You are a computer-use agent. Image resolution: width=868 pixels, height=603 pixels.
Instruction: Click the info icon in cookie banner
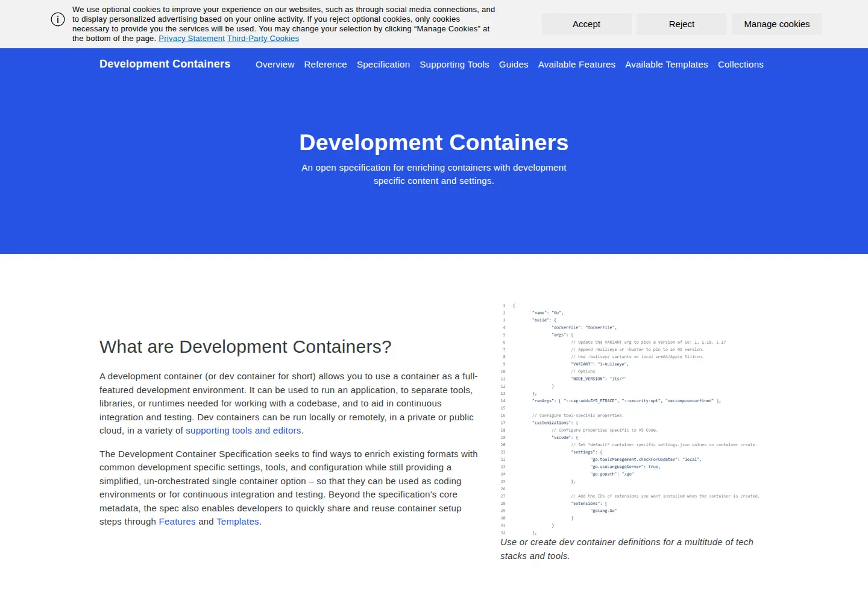tap(58, 19)
